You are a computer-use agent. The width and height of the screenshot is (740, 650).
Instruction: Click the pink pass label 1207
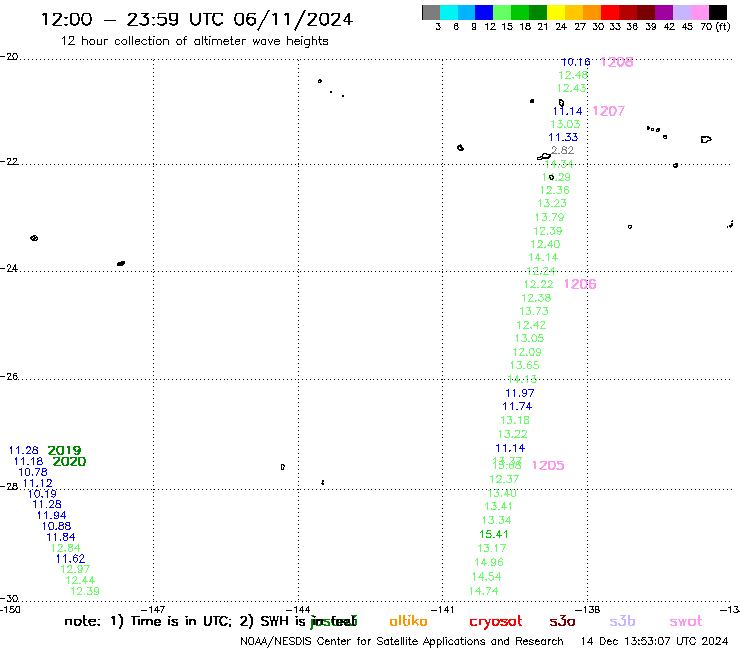608,111
